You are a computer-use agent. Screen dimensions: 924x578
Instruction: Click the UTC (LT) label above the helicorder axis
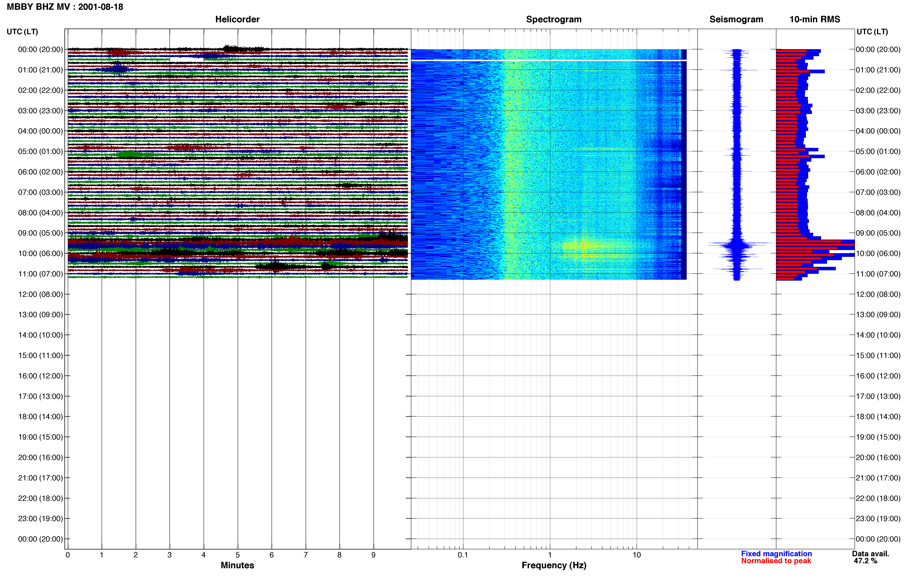tap(22, 32)
